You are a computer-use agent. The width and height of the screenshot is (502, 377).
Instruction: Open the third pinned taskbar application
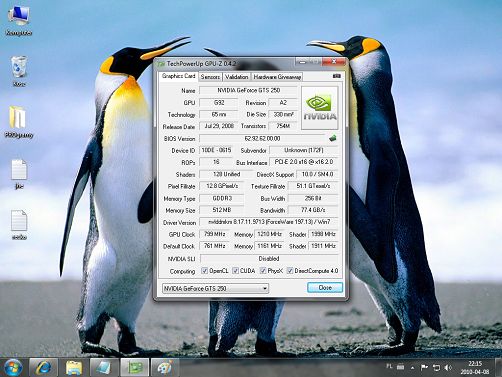(x=104, y=367)
